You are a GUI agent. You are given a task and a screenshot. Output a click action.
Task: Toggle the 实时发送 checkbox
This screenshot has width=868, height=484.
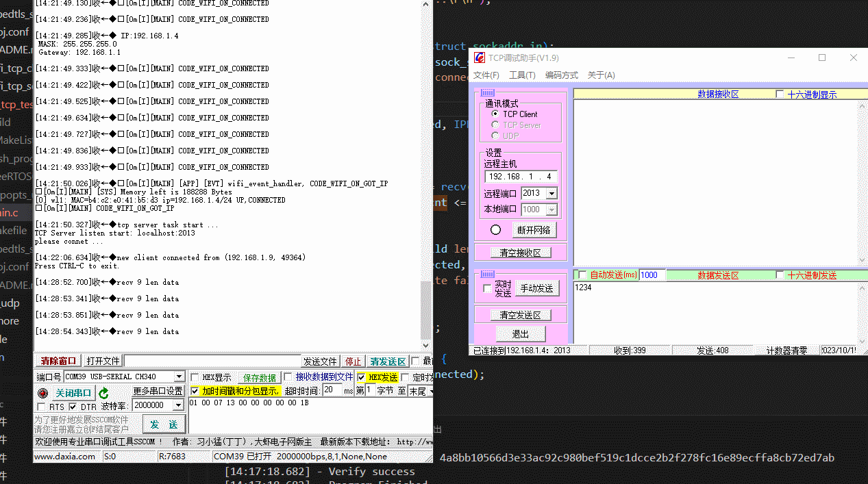pos(487,288)
